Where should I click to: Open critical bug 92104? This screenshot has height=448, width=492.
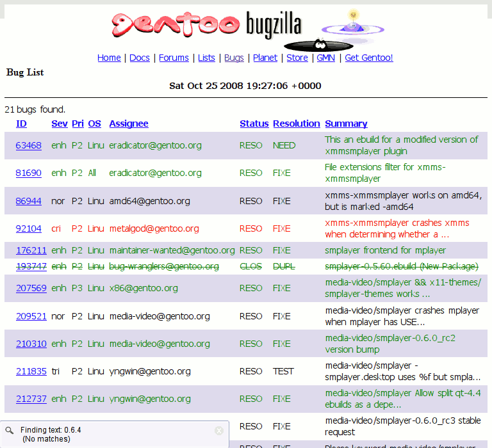pyautogui.click(x=28, y=228)
